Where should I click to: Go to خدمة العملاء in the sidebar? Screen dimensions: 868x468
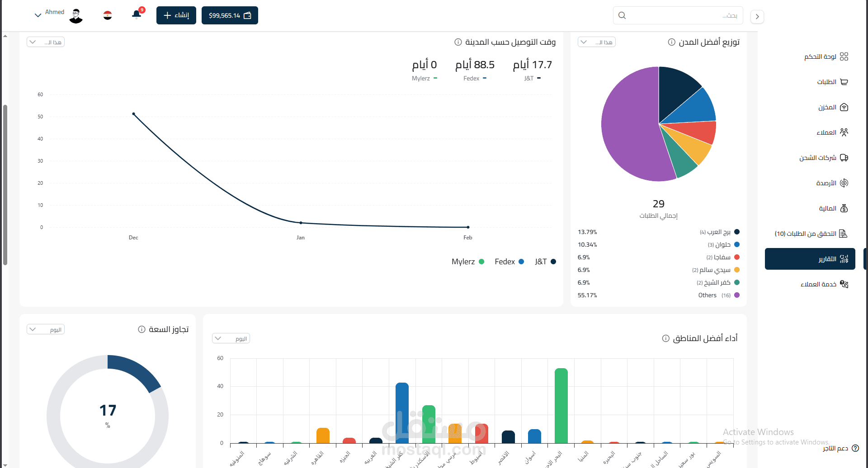[x=824, y=284]
